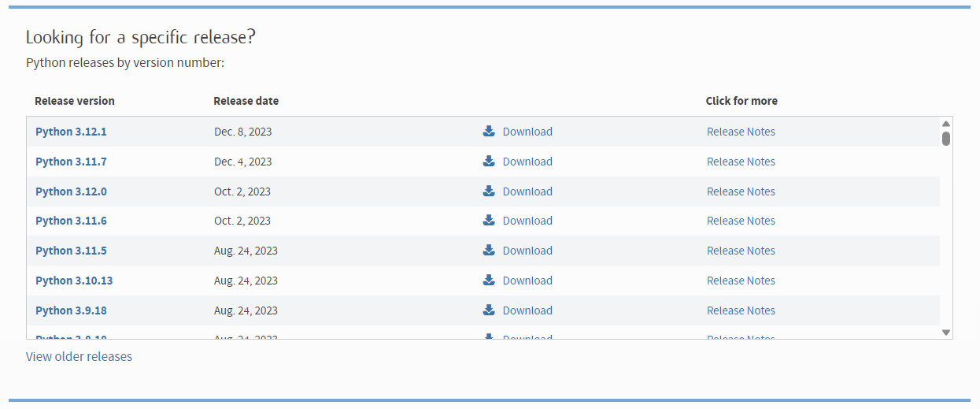Open Release Notes for Python 3.12.0
The image size is (980, 409).
tap(741, 191)
